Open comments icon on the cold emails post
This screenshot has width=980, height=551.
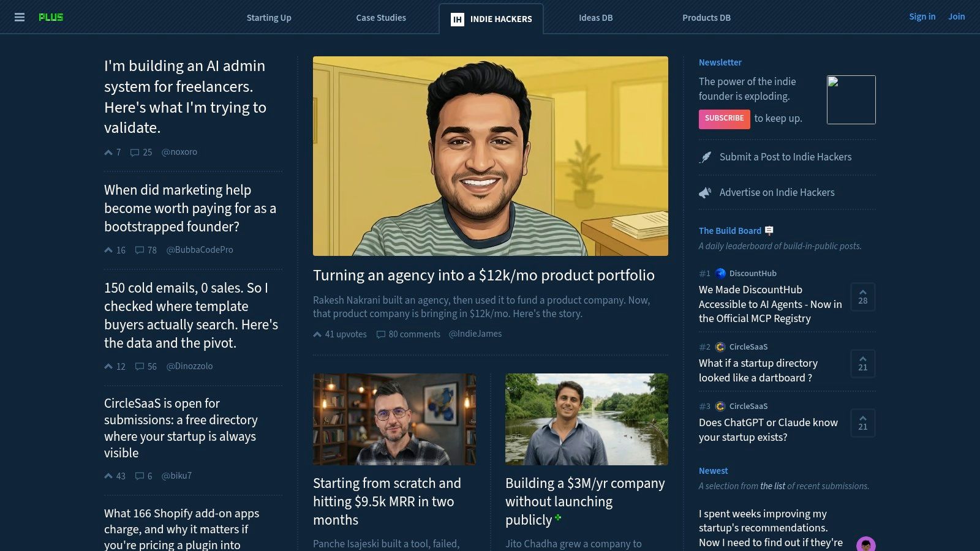pos(140,367)
